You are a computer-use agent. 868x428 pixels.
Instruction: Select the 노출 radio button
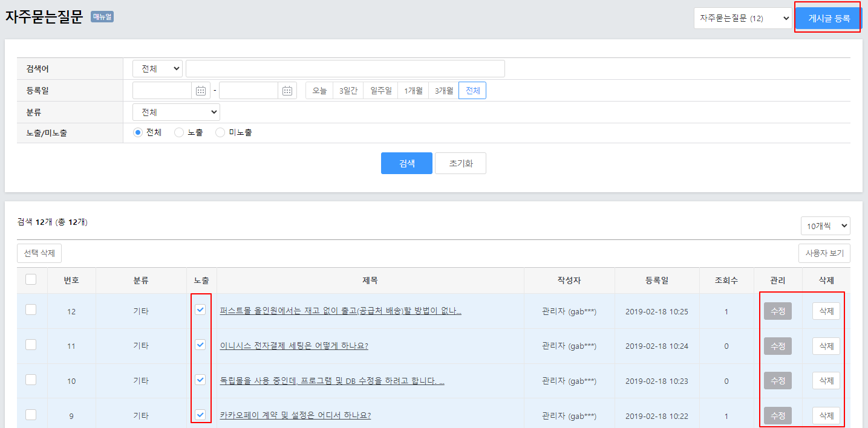click(179, 132)
